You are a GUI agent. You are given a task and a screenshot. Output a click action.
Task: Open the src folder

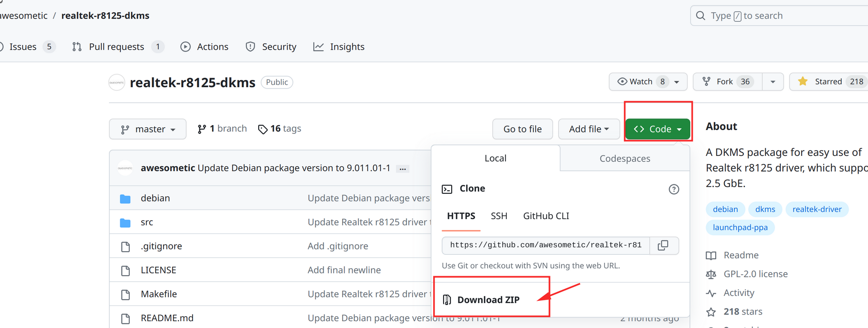click(x=146, y=222)
